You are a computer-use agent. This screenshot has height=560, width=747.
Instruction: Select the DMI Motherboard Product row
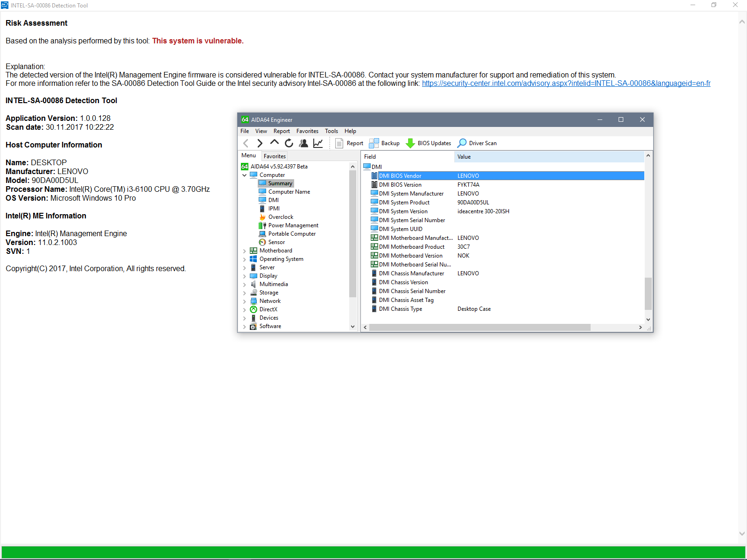click(507, 247)
